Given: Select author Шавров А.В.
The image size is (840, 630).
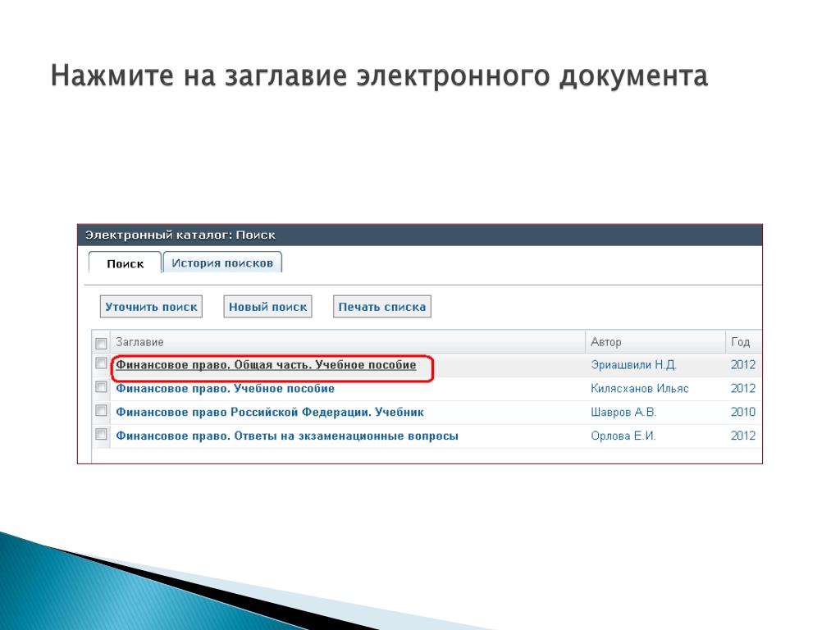Looking at the screenshot, I should coord(623,412).
